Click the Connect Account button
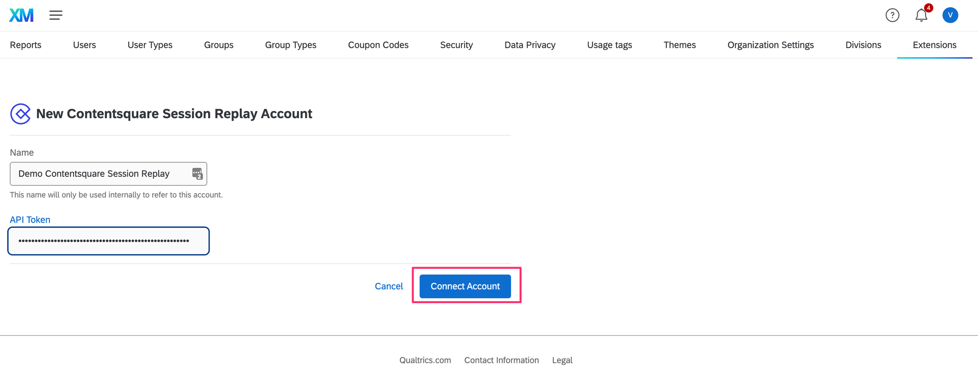This screenshot has width=980, height=372. tap(465, 286)
